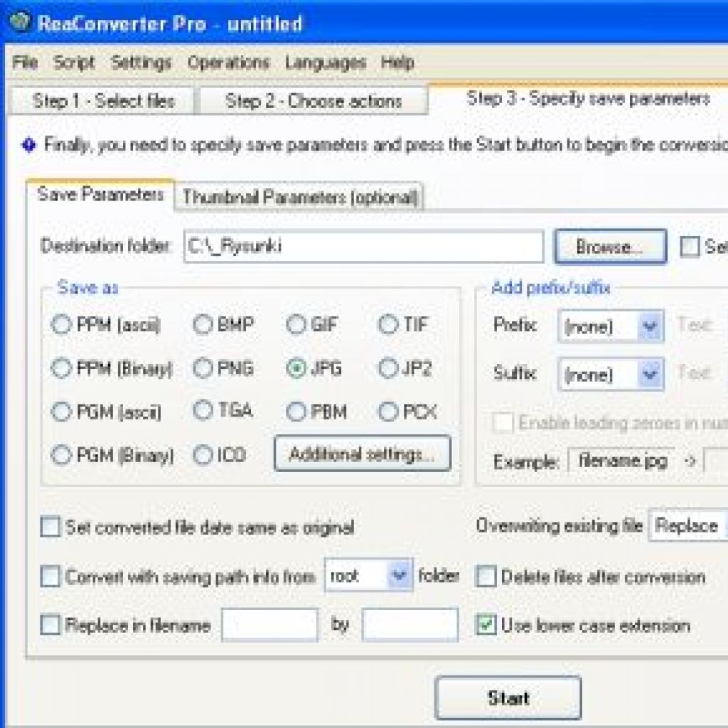Open the Thumbnail Parameters (optional) tab
This screenshot has width=728, height=728.
(x=299, y=197)
